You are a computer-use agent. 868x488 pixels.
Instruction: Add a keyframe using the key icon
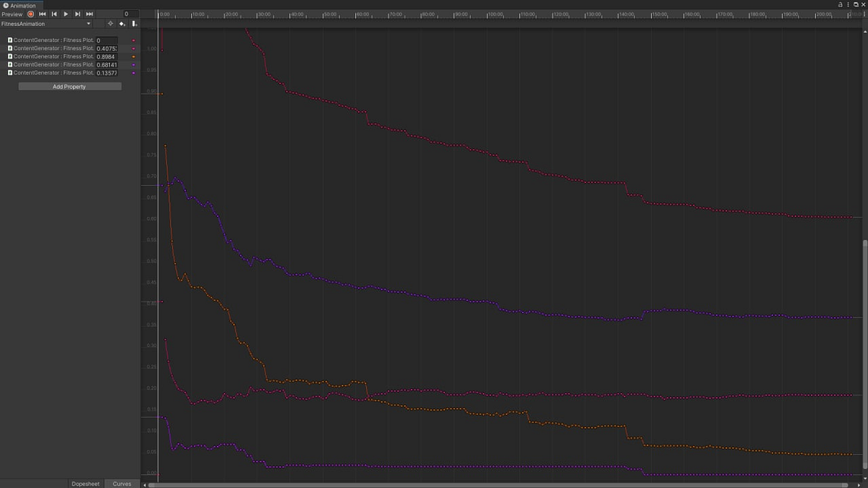point(122,23)
